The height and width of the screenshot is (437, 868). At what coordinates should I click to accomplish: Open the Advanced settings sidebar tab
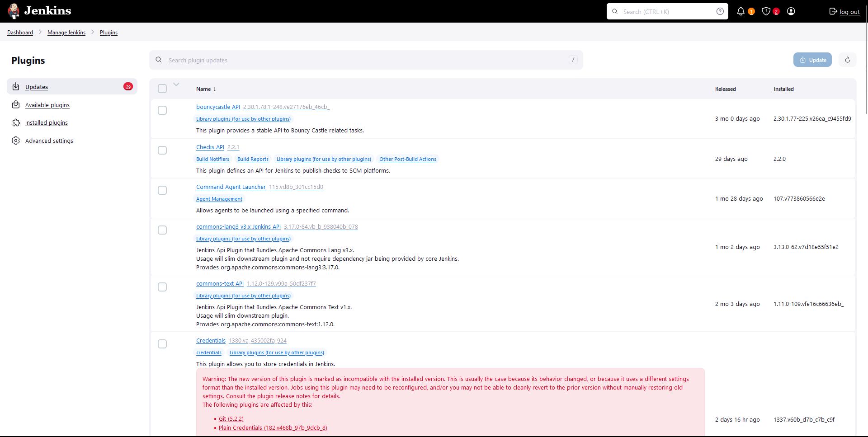[x=72, y=141]
